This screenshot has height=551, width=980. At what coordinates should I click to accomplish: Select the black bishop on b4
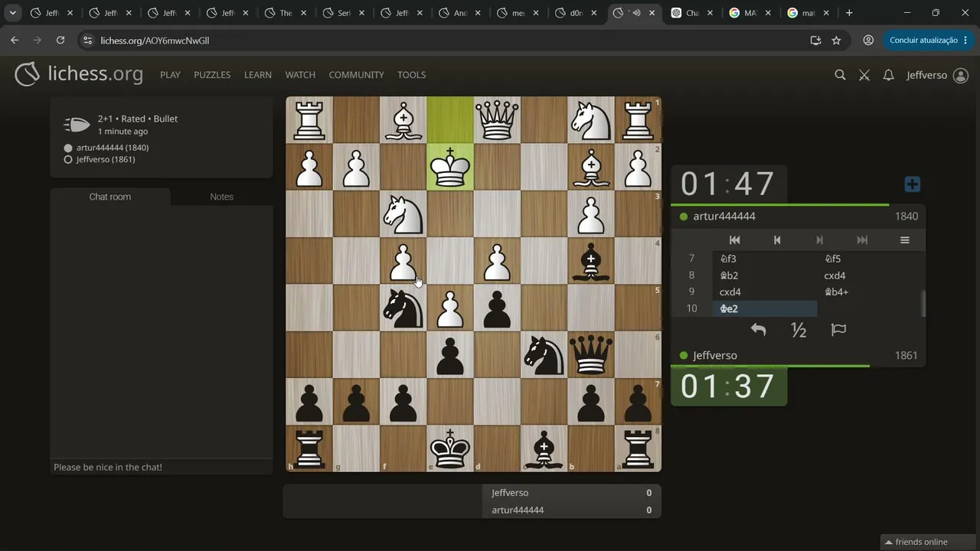pos(590,261)
